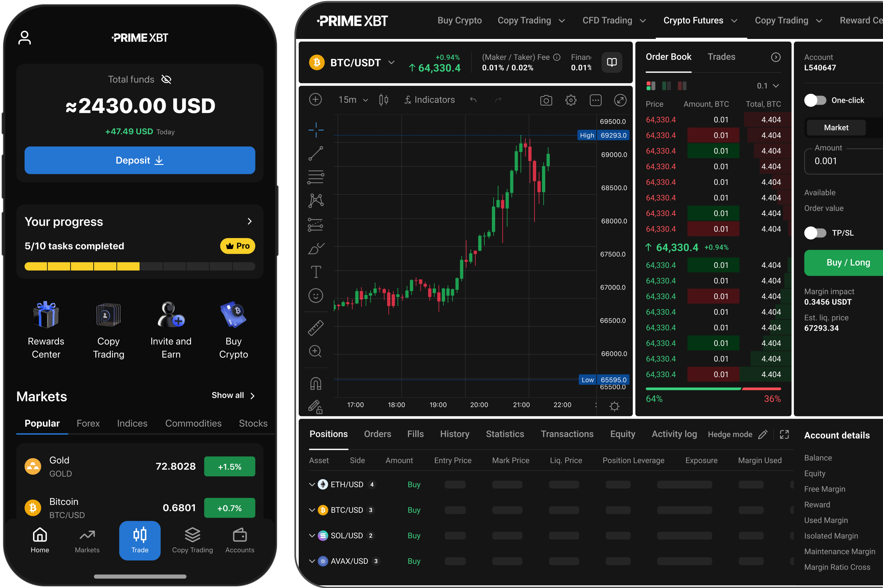Expand the 15m timeframe dropdown
Viewport: 883px width, 588px height.
click(363, 99)
